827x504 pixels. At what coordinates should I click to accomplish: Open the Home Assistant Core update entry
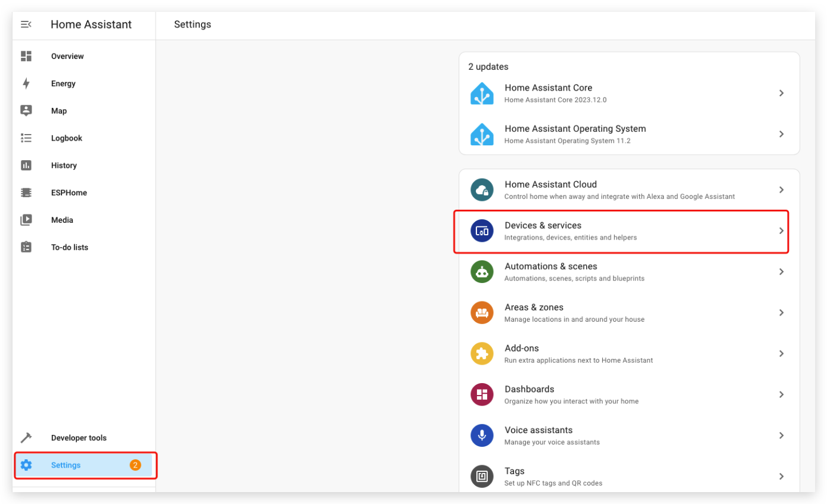[629, 94]
